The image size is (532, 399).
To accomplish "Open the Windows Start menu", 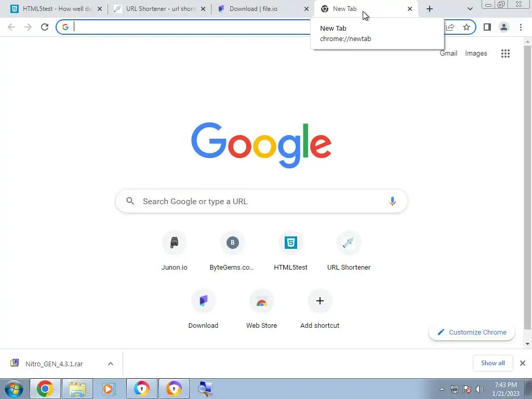I will pyautogui.click(x=14, y=389).
